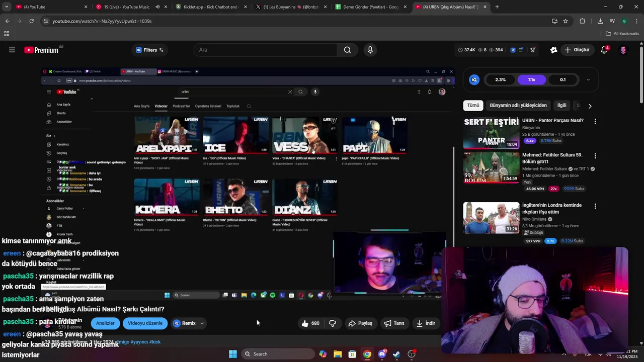Click the sparkle AI assistant icon

[553, 50]
